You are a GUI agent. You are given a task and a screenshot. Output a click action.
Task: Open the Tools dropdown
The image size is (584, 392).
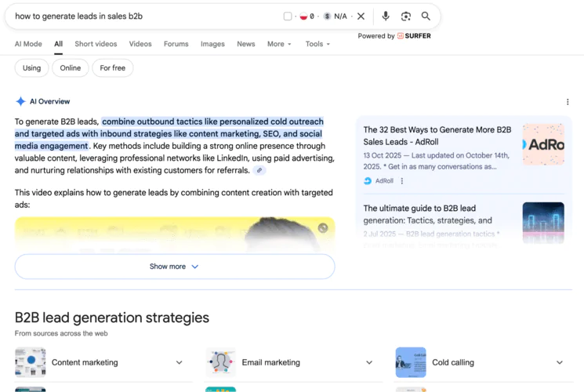coord(317,44)
